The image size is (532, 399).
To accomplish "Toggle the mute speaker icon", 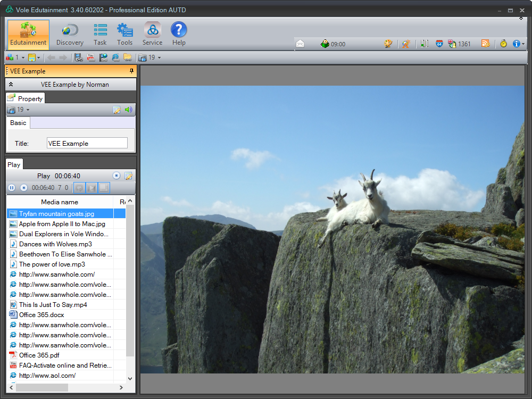I will point(129,110).
